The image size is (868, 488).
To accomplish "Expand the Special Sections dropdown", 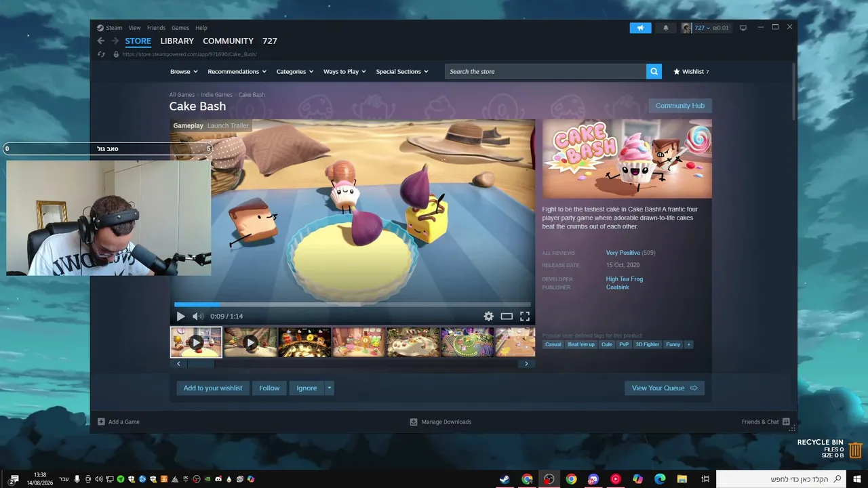I will tap(403, 71).
